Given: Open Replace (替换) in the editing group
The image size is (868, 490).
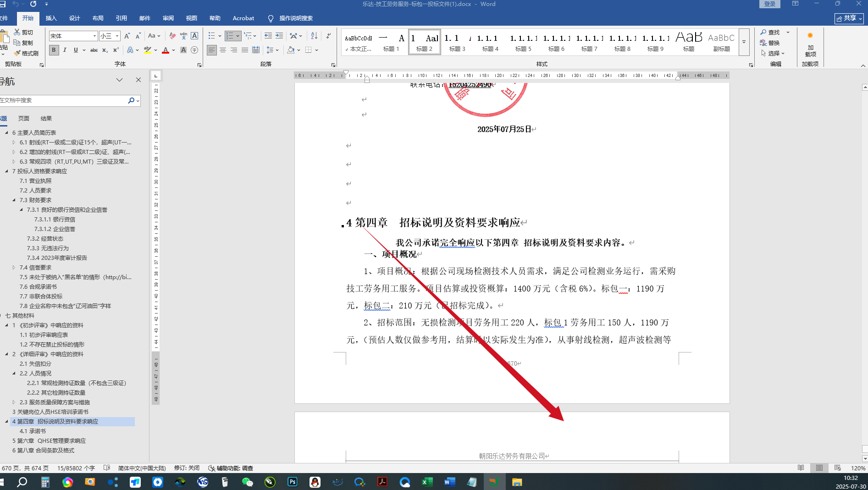Looking at the screenshot, I should click(770, 43).
